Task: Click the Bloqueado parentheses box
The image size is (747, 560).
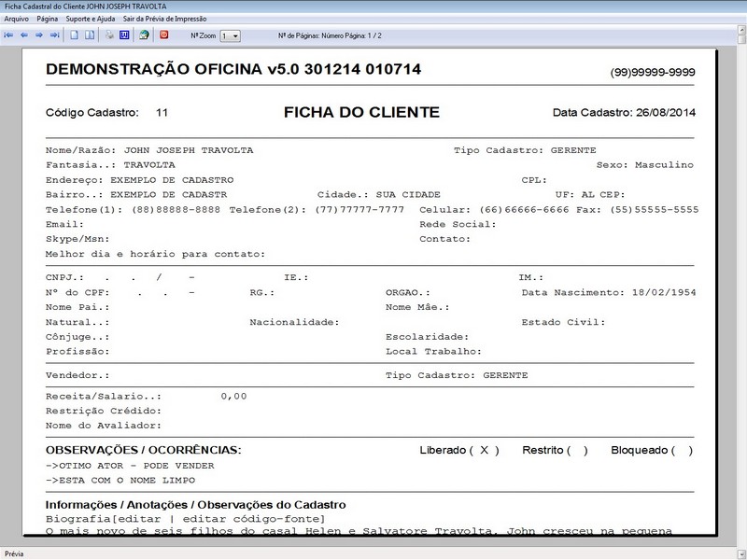Action: pos(682,450)
